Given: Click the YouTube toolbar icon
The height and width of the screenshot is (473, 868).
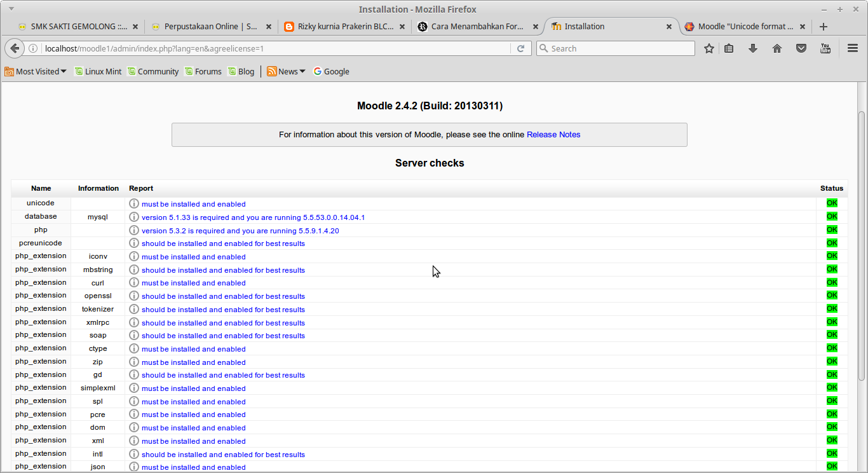Looking at the screenshot, I should click(825, 48).
